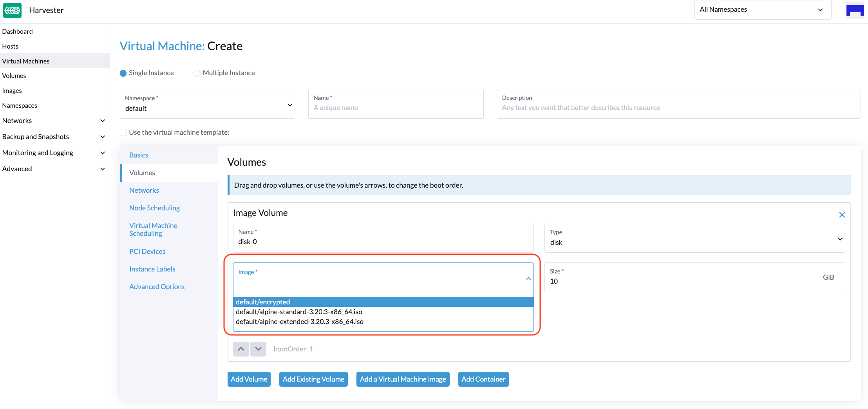Choose default/alpine-standard-3.20.3-x86_64.iso image option
Screen dimensions: 868x409
click(299, 312)
